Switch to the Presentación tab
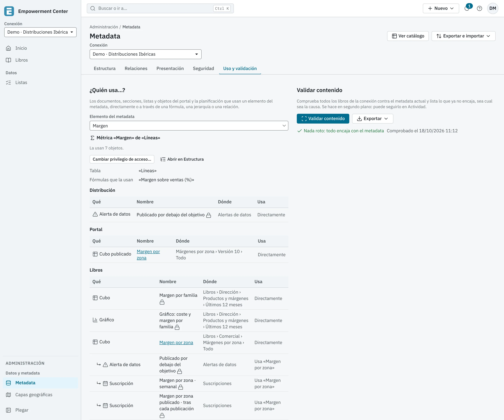Image resolution: width=504 pixels, height=420 pixels. point(170,69)
